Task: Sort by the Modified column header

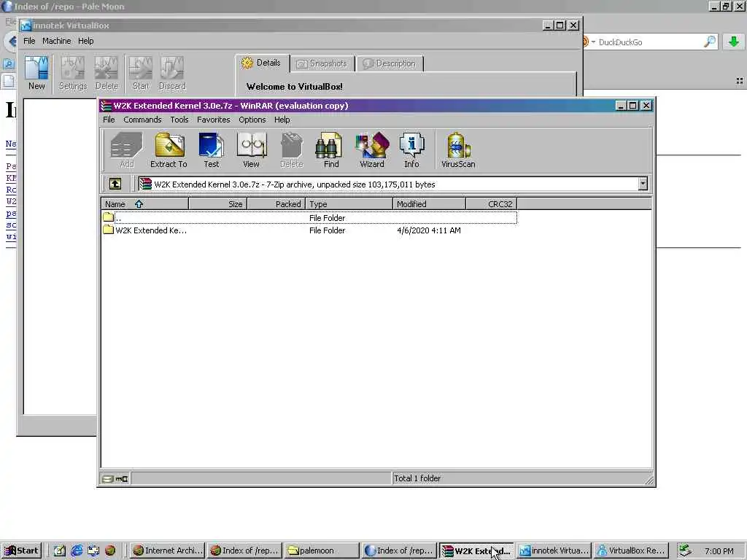Action: 429,204
